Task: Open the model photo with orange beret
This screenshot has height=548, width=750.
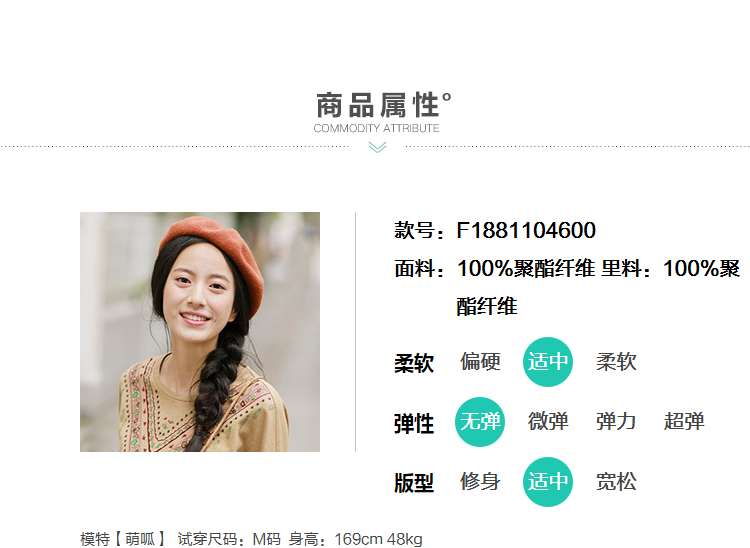Action: coord(200,332)
